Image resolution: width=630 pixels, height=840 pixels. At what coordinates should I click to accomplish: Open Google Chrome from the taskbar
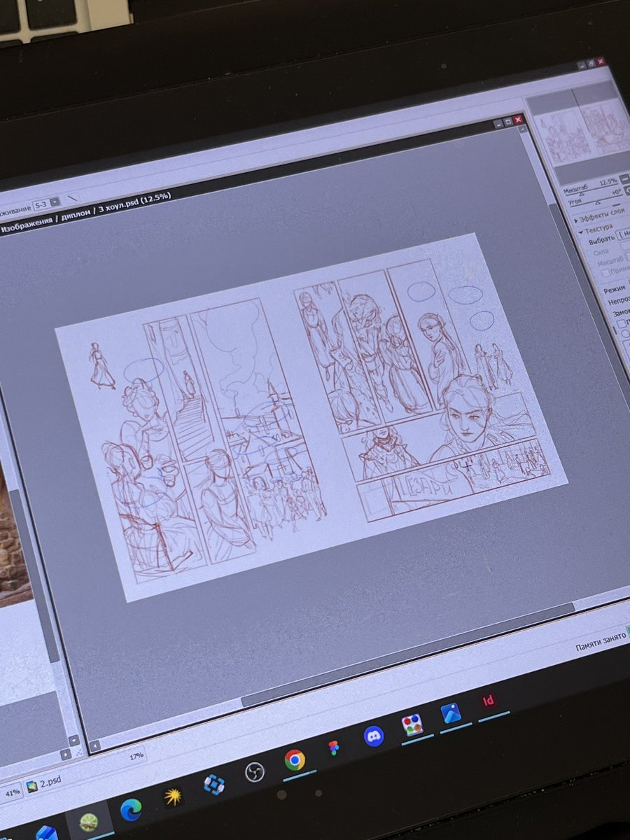pyautogui.click(x=295, y=760)
